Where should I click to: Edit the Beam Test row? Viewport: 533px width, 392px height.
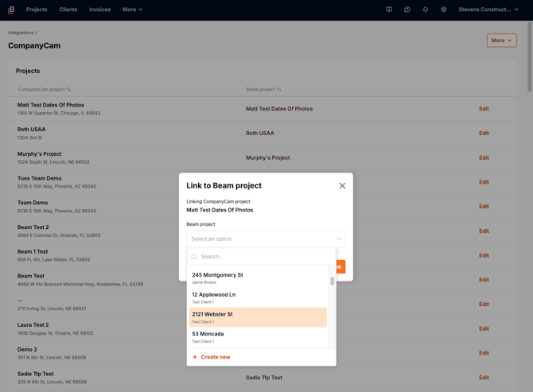coord(484,280)
